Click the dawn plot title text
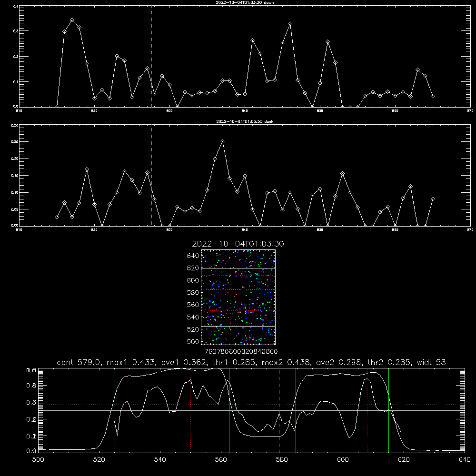Image resolution: width=476 pixels, height=476 pixels. coord(245,2)
